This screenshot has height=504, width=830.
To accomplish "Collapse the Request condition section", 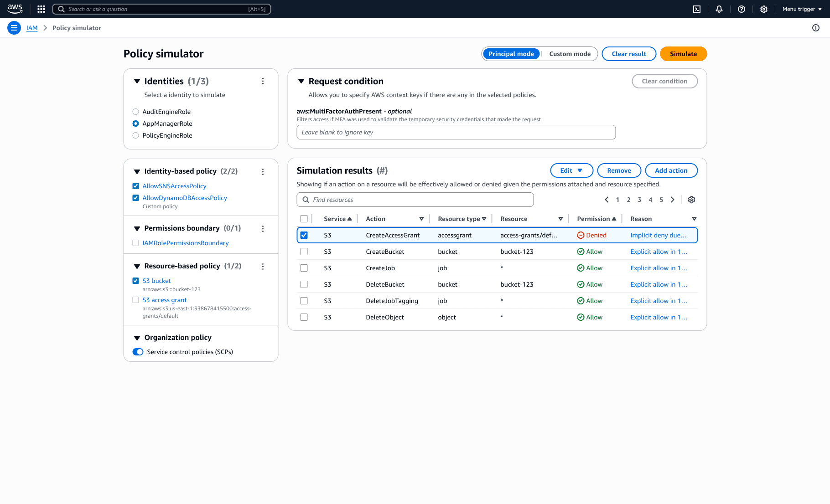I will pos(301,81).
